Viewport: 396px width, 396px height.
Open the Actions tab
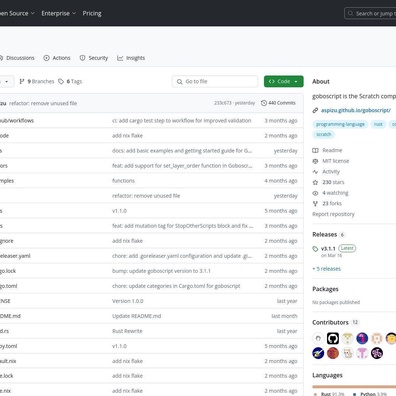tap(57, 58)
